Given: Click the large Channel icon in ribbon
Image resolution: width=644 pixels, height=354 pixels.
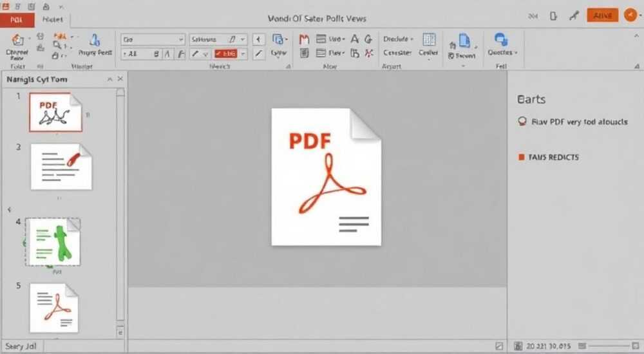Looking at the screenshot, I should [17, 41].
